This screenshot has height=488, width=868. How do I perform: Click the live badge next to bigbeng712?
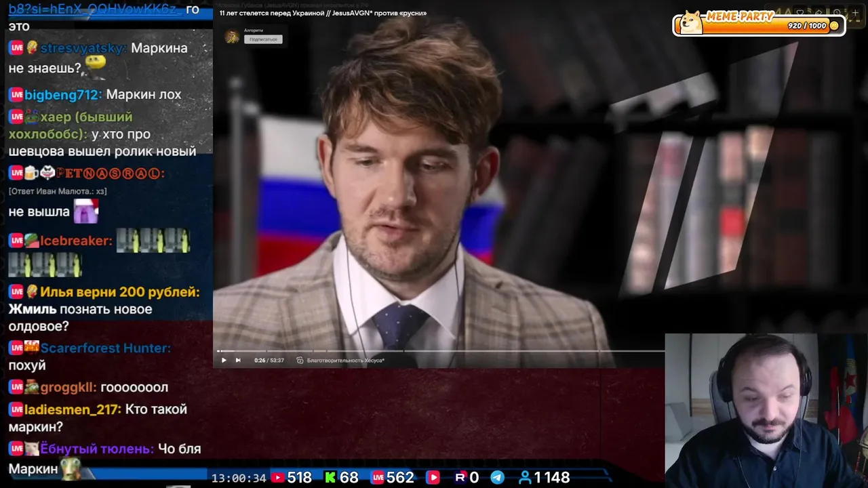click(16, 94)
